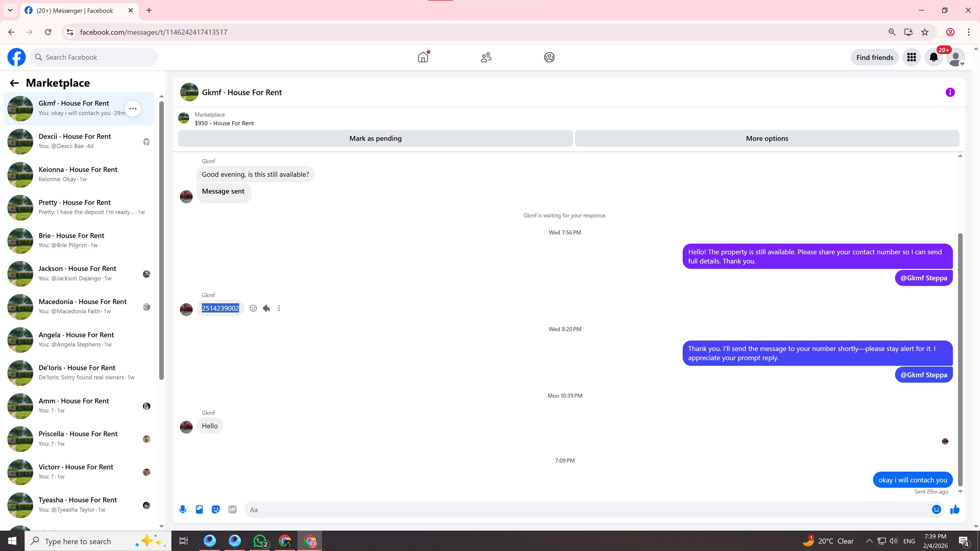Viewport: 980px width, 551px height.
Task: Open options menu for Gkmf conversation
Action: 133,109
